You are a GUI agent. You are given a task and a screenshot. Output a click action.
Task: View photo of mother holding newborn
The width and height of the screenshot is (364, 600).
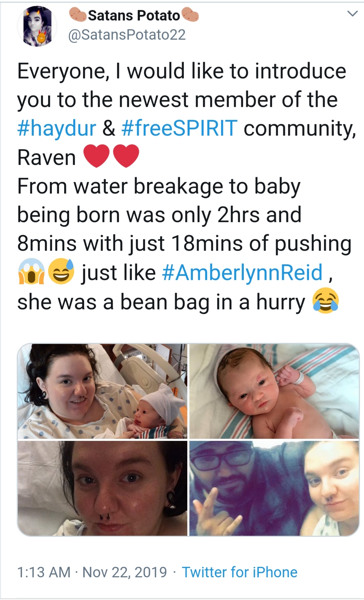tap(102, 391)
